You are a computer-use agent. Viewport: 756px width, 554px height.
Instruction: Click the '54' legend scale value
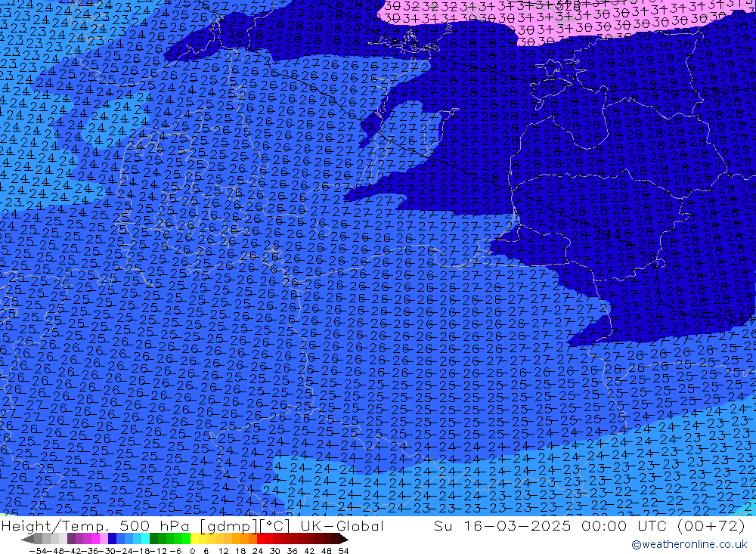point(343,551)
